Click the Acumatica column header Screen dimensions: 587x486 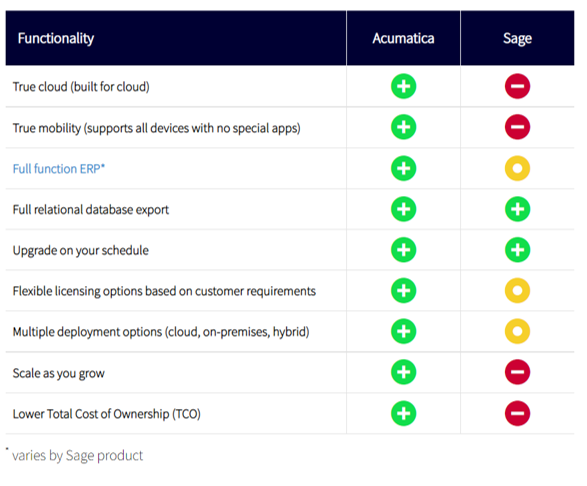click(403, 38)
